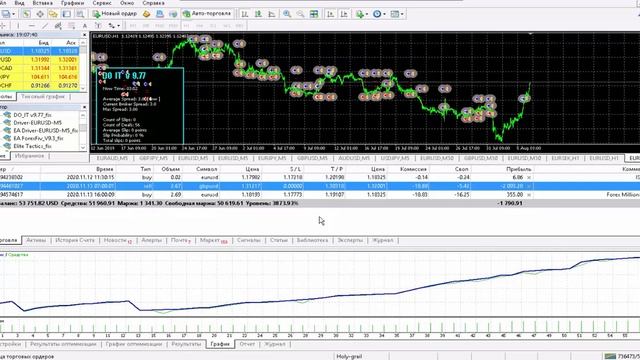Select the Driver-EURUSD-M5 expert advisor

tap(38, 123)
